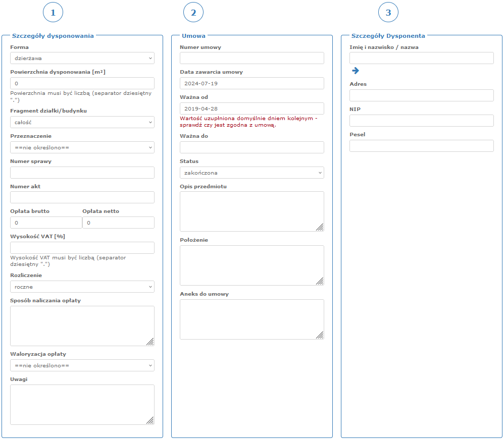
Task: Open the Status dropdown showing zakończona
Action: (251, 173)
